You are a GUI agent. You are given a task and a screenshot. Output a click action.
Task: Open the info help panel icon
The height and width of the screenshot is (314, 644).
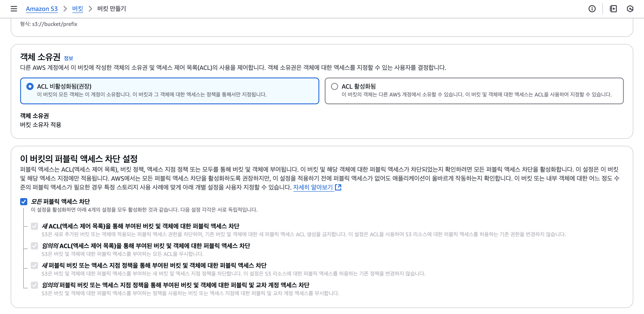point(592,9)
